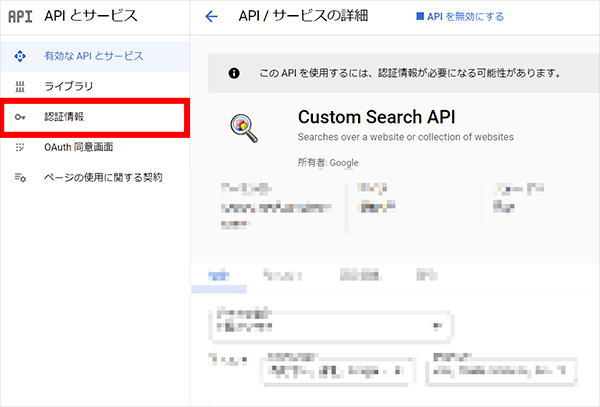Click the API logo icon in header
Viewport: 600px width, 407px height.
pyautogui.click(x=20, y=16)
